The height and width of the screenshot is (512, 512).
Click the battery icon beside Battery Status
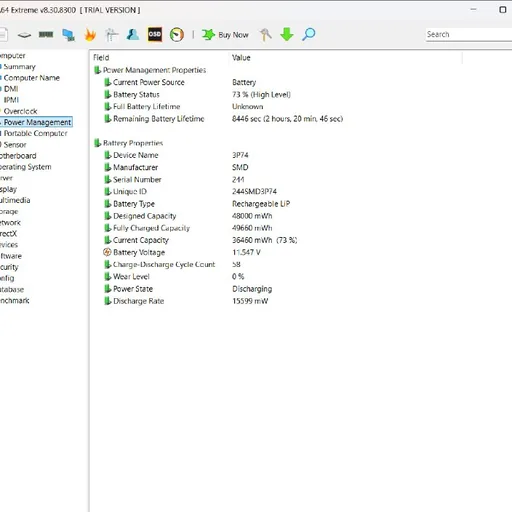[x=107, y=94]
